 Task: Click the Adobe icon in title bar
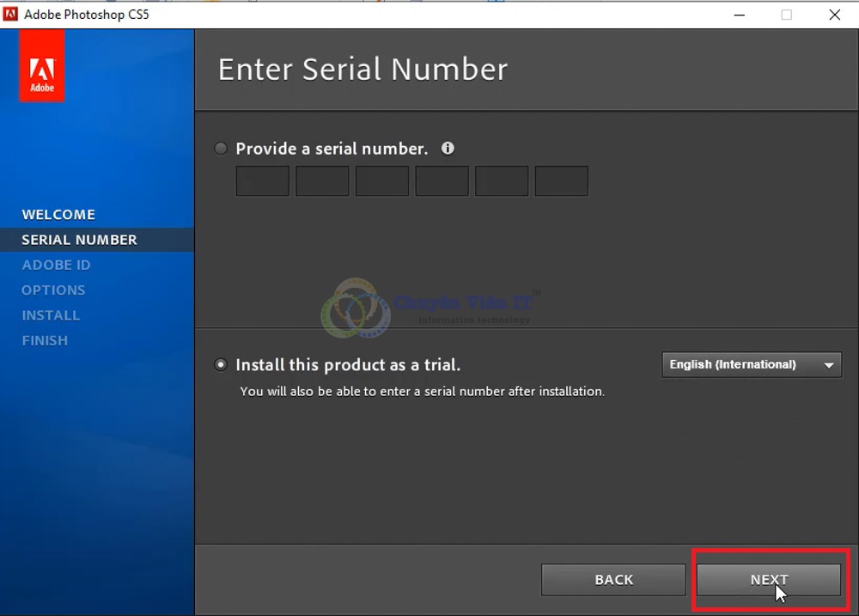click(x=11, y=15)
